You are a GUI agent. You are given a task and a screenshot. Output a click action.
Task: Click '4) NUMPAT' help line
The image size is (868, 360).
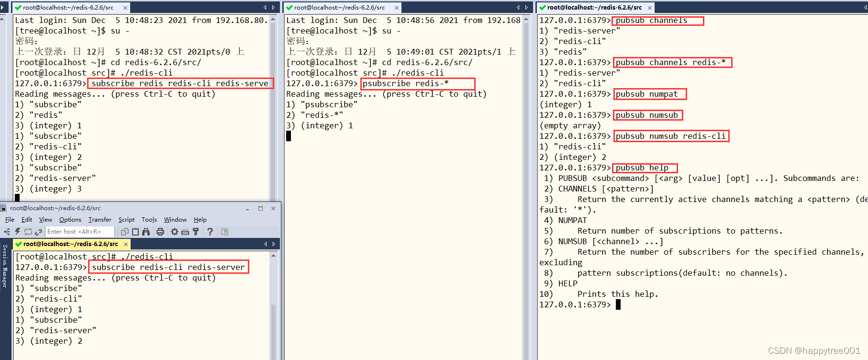click(565, 220)
